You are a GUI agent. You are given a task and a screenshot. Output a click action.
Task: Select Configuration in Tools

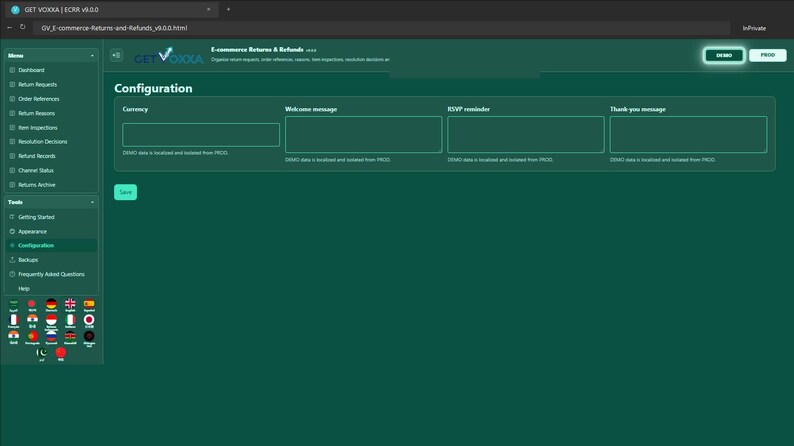(51, 246)
